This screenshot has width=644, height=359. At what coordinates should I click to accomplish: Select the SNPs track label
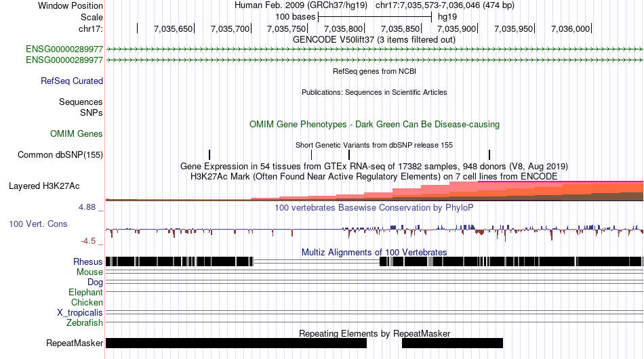tap(92, 112)
